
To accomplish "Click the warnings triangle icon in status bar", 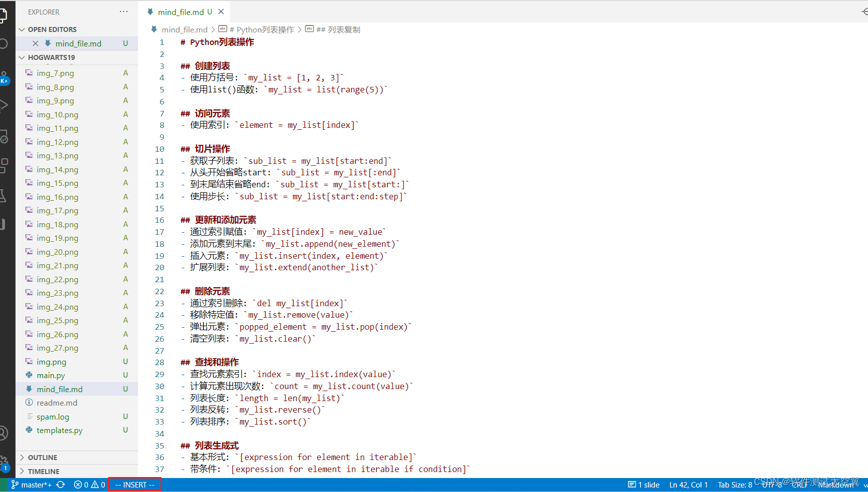I will pyautogui.click(x=94, y=485).
